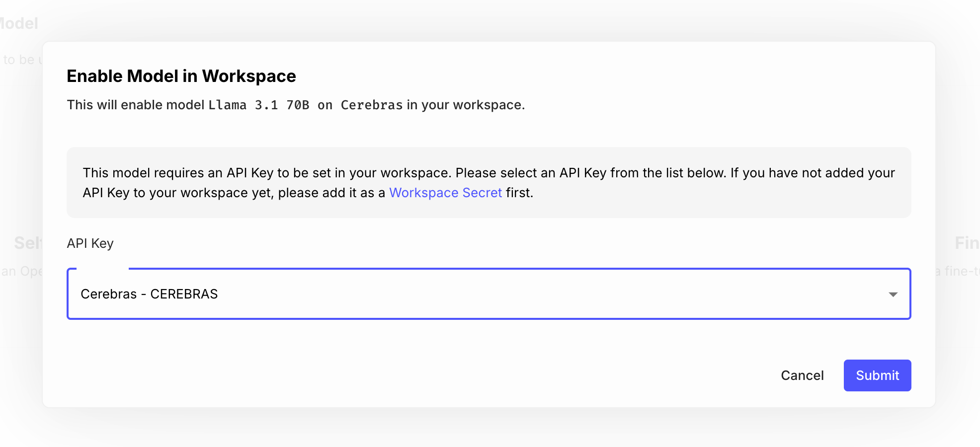980x447 pixels.
Task: Select the Cerebras - CEREBRAS key field
Action: click(x=489, y=294)
